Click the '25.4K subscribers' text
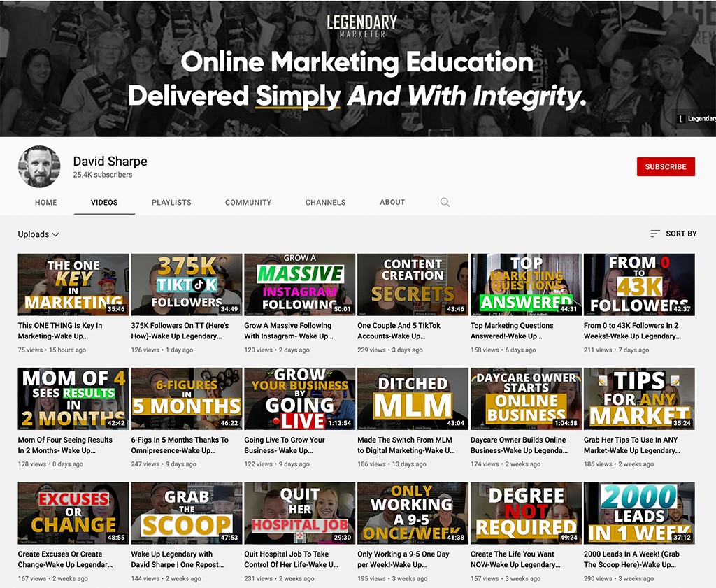This screenshot has height=588, width=716. point(103,175)
